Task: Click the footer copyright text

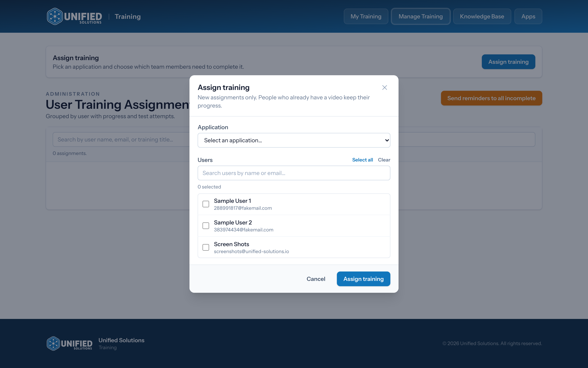Action: [x=492, y=343]
